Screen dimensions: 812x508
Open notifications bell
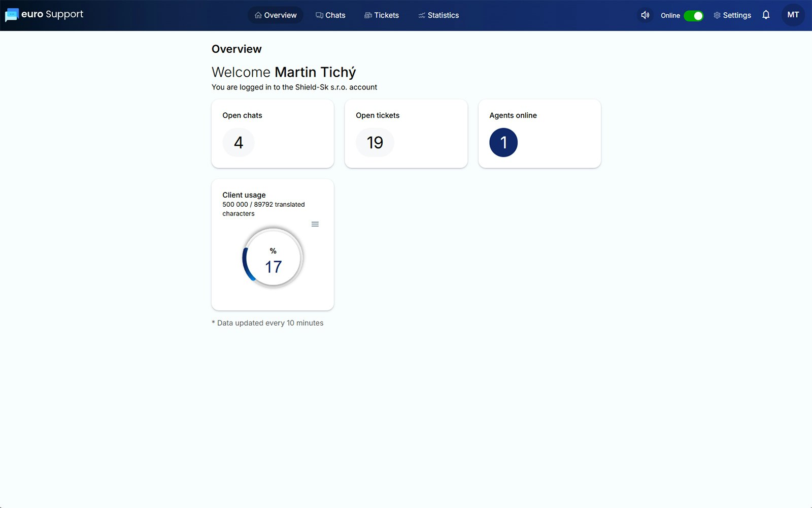[766, 15]
